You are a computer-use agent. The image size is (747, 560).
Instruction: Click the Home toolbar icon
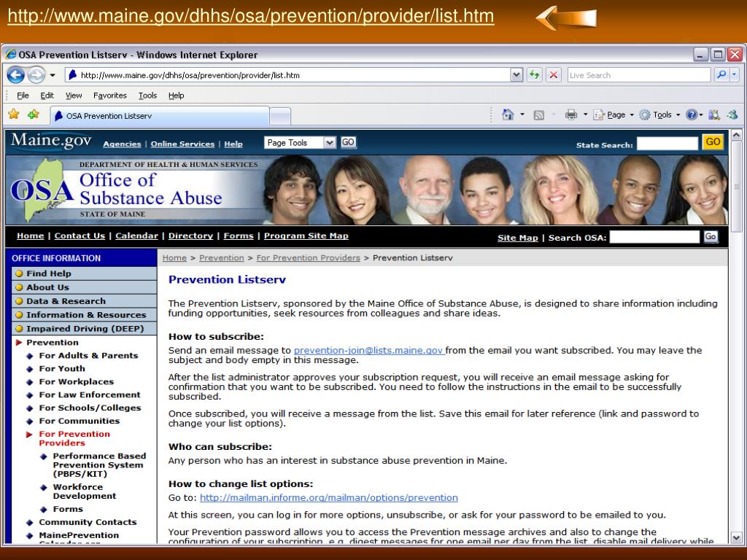pyautogui.click(x=508, y=114)
